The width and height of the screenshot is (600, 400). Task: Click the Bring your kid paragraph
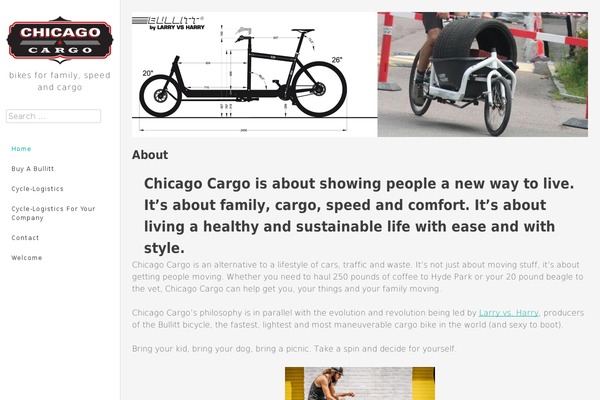pos(294,349)
